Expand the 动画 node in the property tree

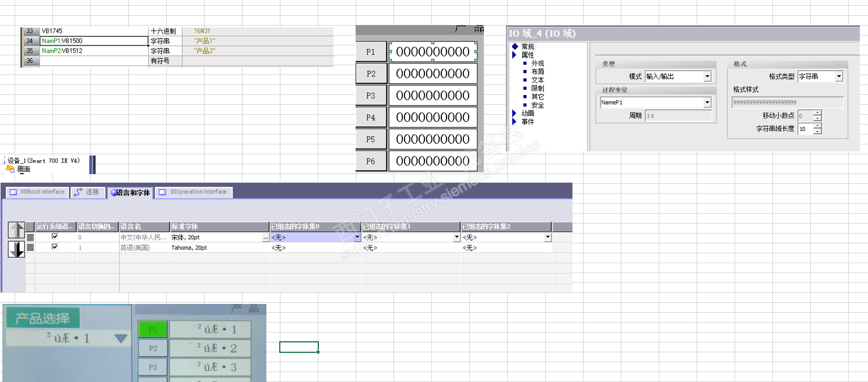point(514,113)
